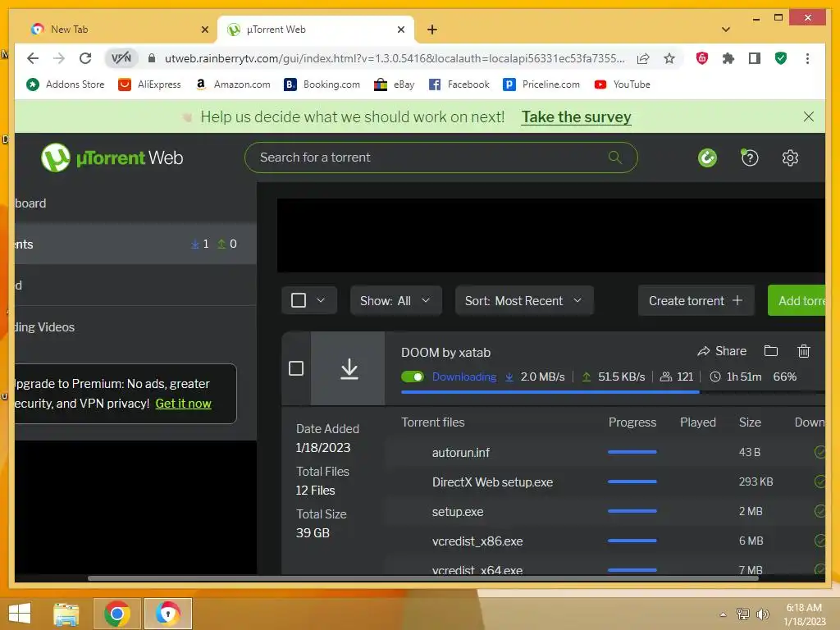Toggle the browser side panel icon
The height and width of the screenshot is (630, 840).
[x=755, y=58]
